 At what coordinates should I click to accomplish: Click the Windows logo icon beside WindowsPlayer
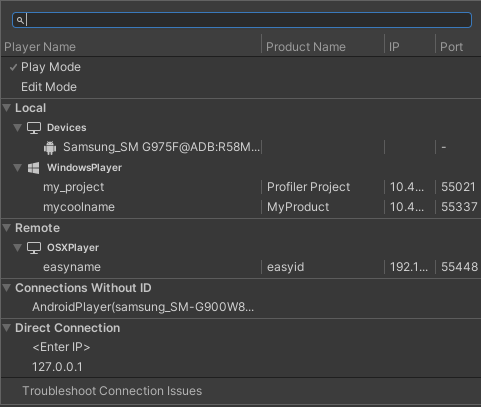click(x=33, y=168)
